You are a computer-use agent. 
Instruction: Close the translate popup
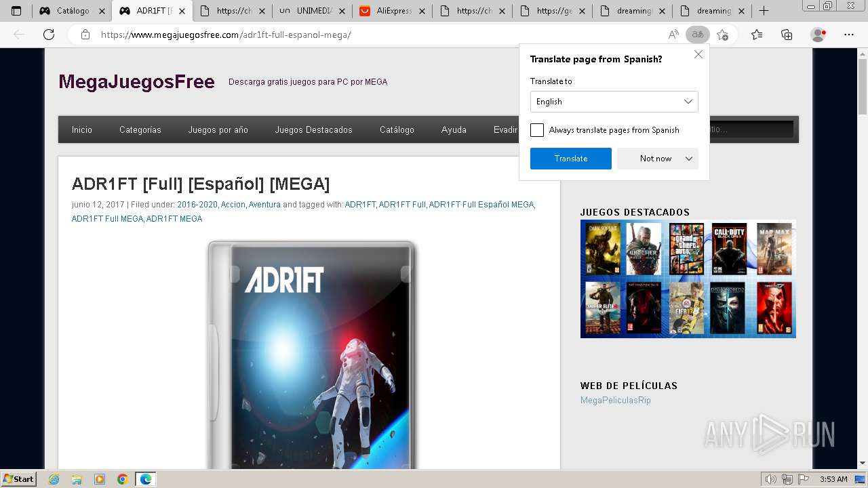point(698,54)
